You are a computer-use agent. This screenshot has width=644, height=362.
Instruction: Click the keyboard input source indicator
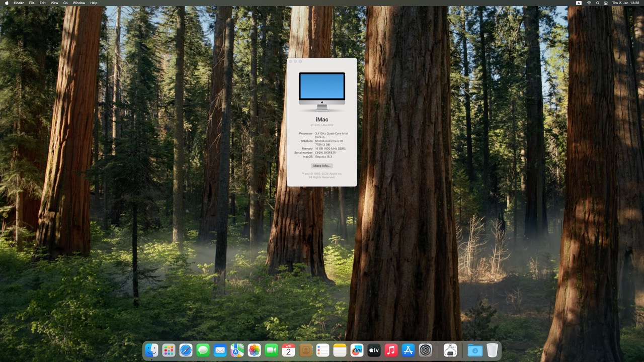point(579,3)
